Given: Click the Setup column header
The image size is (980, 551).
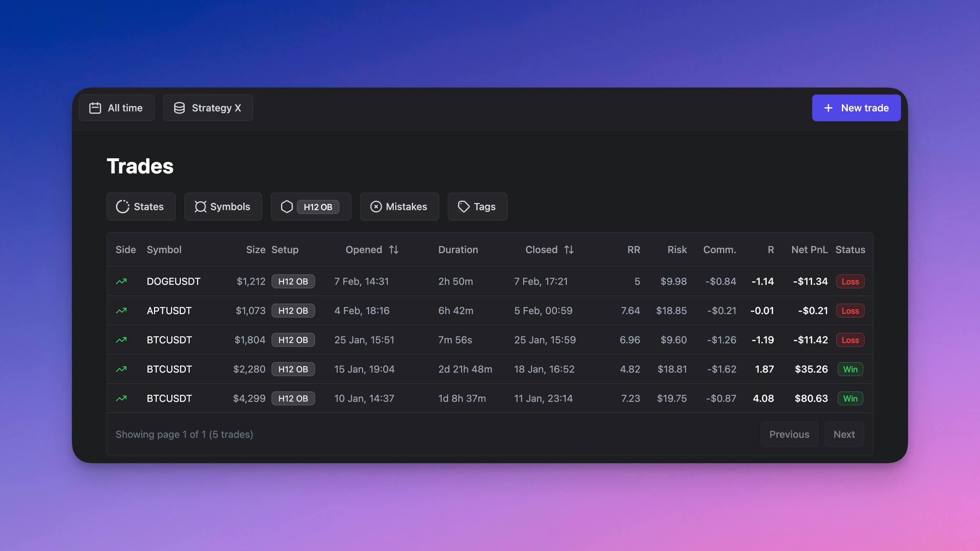Looking at the screenshot, I should [285, 250].
